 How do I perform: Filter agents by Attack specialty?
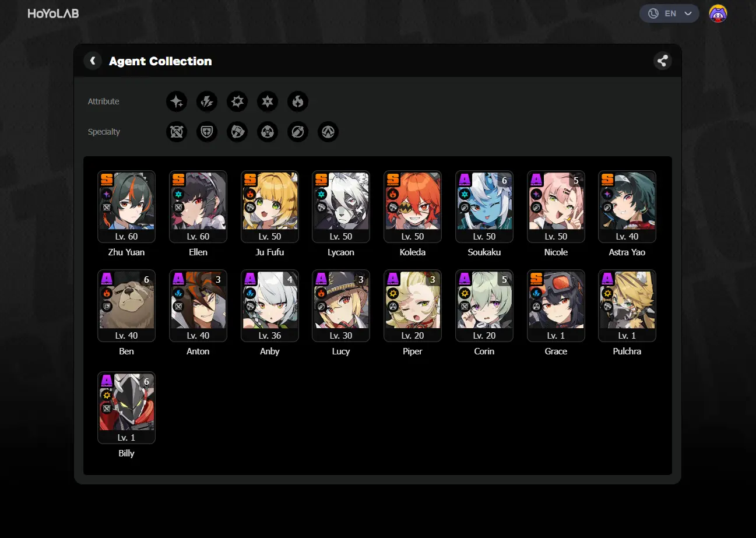pos(177,132)
